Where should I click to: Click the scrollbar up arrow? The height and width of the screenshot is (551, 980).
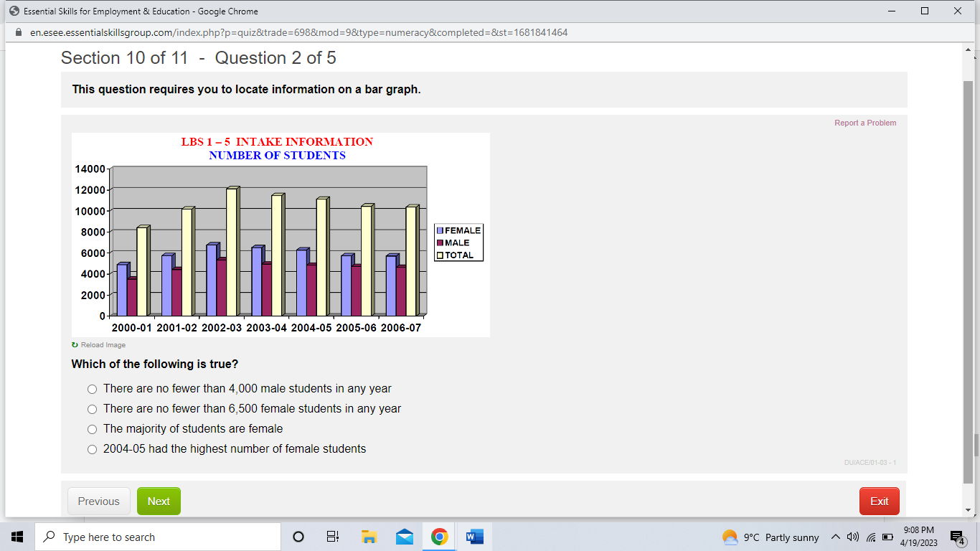coord(968,50)
